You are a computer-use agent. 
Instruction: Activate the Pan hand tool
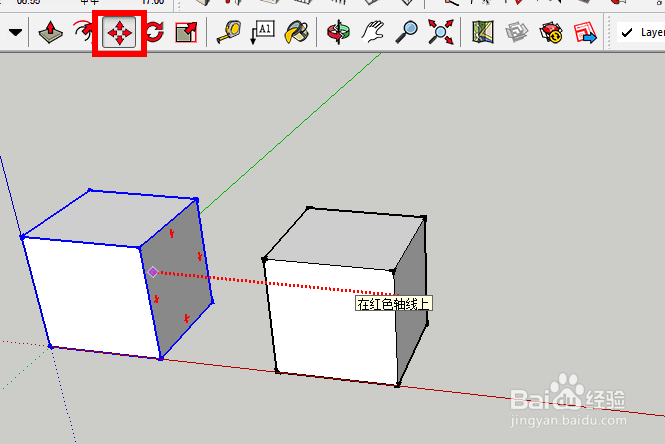coord(372,32)
